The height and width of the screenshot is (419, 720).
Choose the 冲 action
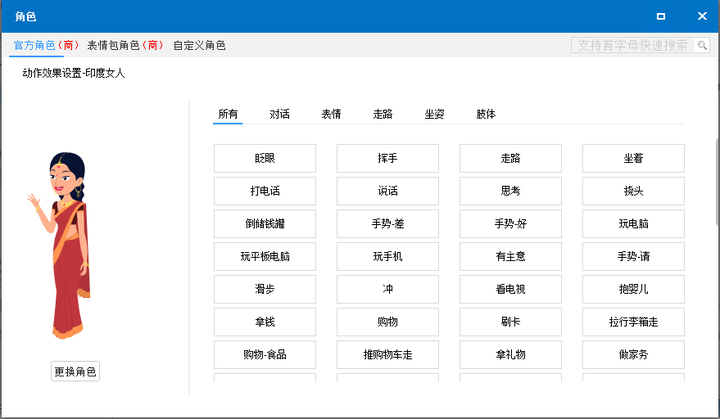tap(388, 289)
